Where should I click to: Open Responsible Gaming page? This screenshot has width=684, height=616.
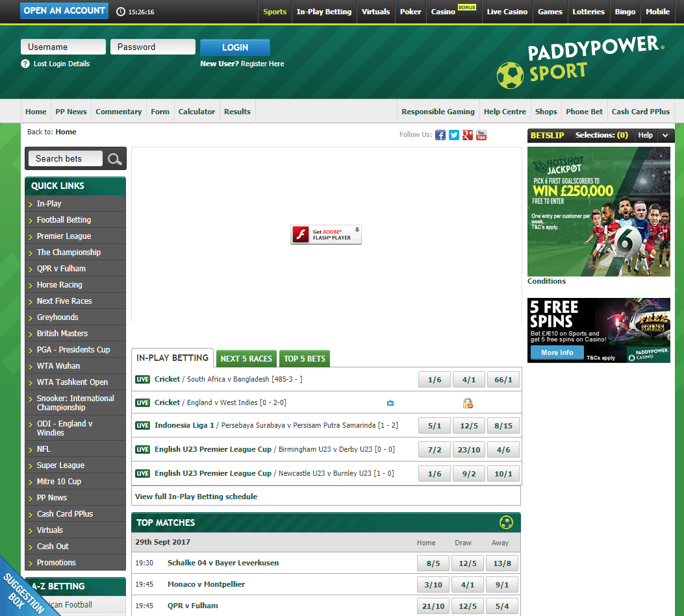point(438,112)
